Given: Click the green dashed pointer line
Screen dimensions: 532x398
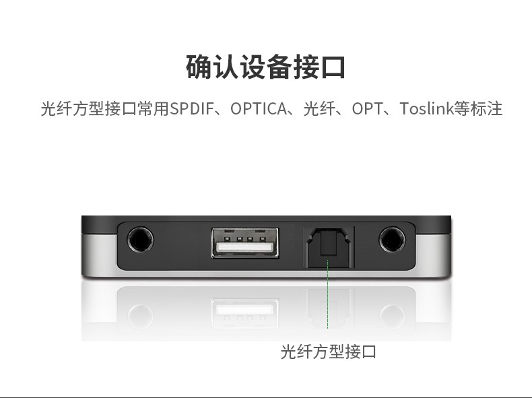Looking at the screenshot, I should tap(328, 294).
